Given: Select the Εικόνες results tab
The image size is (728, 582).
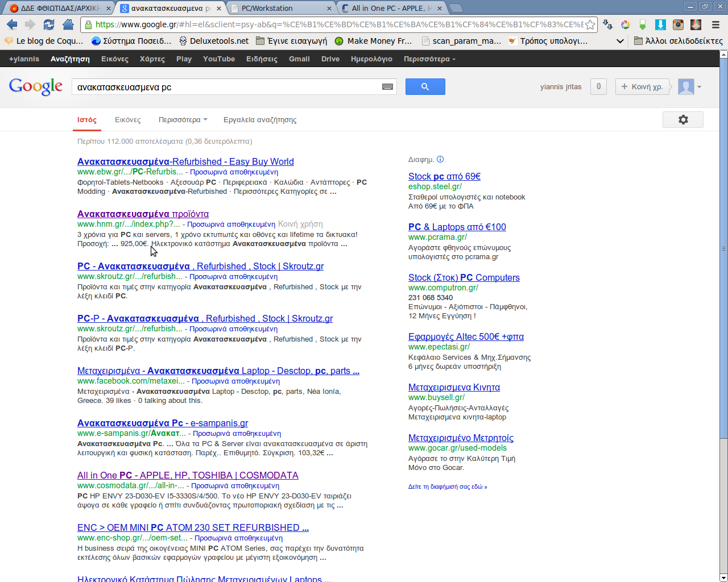Looking at the screenshot, I should point(127,120).
